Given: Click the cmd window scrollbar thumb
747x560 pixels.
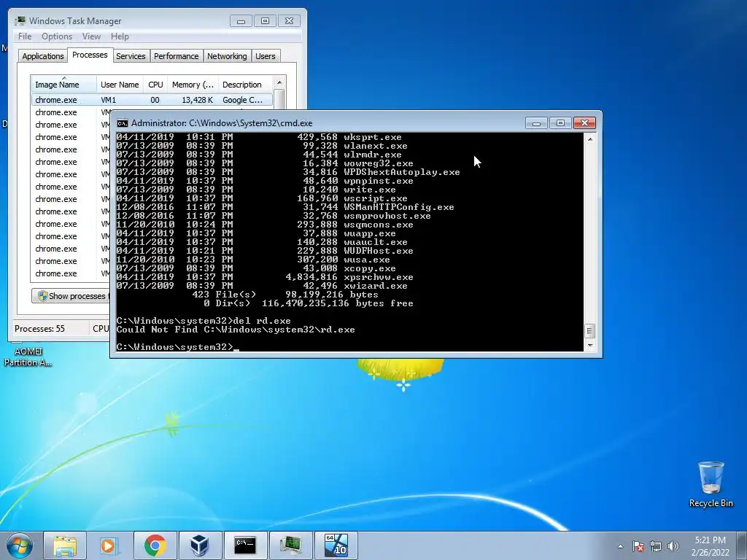Looking at the screenshot, I should click(x=589, y=330).
